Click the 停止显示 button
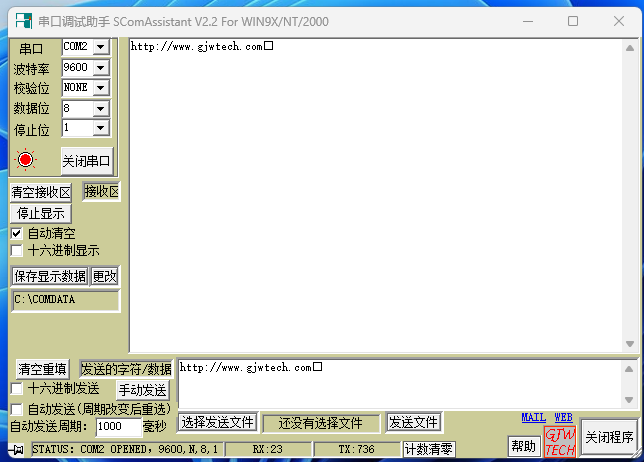Image resolution: width=644 pixels, height=462 pixels. 41,214
